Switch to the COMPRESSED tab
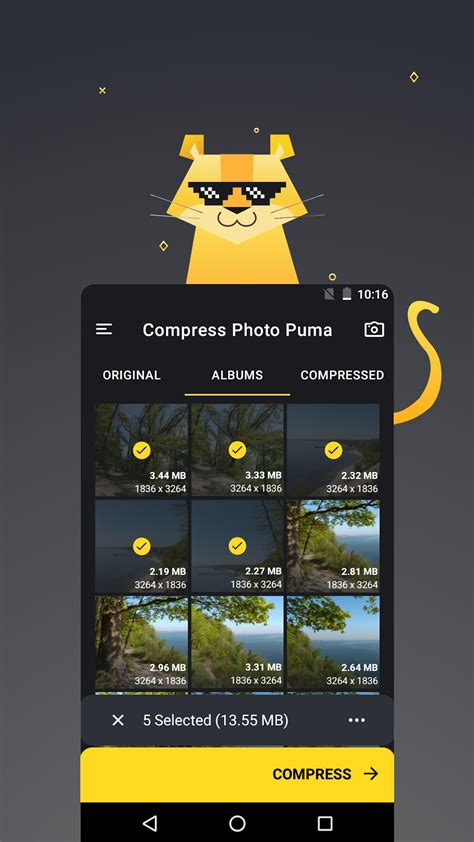This screenshot has width=474, height=842. [342, 375]
